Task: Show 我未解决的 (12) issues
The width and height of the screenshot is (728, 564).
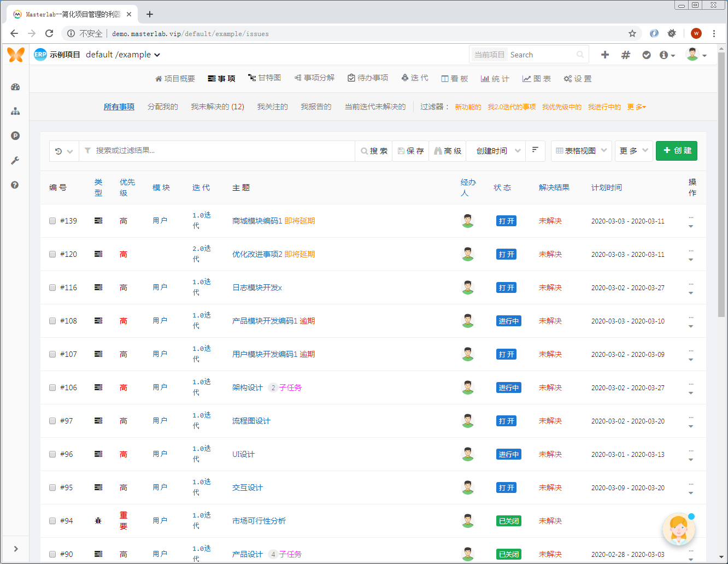Action: (218, 107)
